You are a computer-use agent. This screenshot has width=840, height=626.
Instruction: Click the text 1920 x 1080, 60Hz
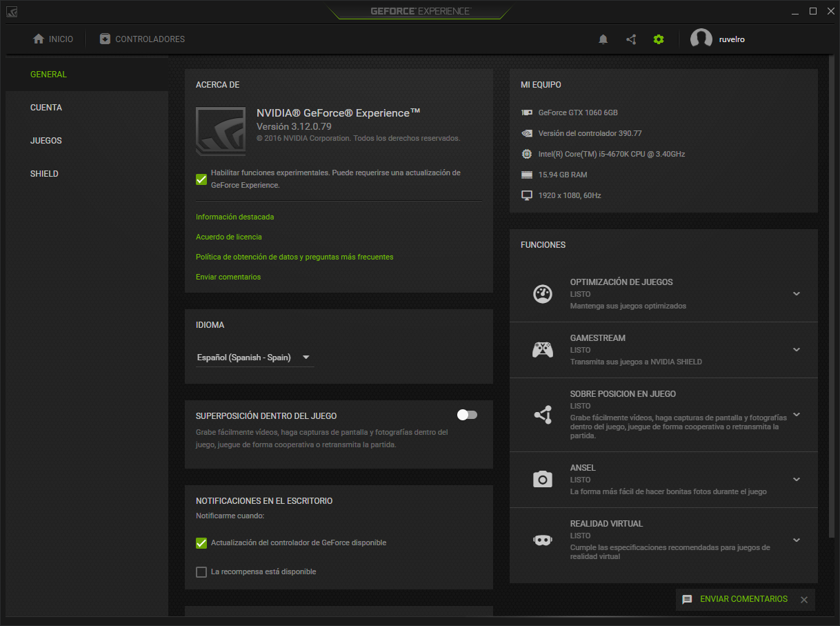(x=570, y=195)
